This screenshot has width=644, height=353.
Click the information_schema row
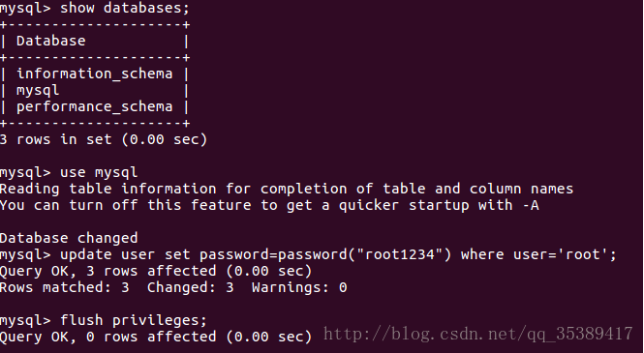[x=95, y=74]
